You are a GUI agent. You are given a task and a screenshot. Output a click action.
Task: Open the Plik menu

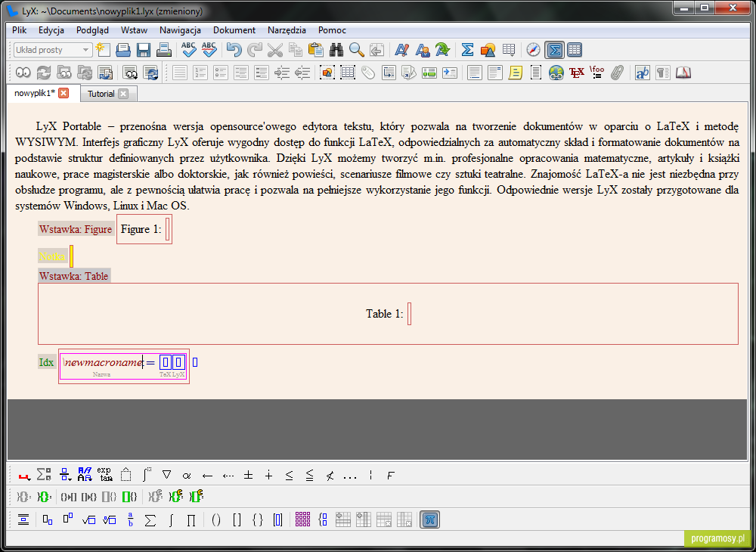20,30
